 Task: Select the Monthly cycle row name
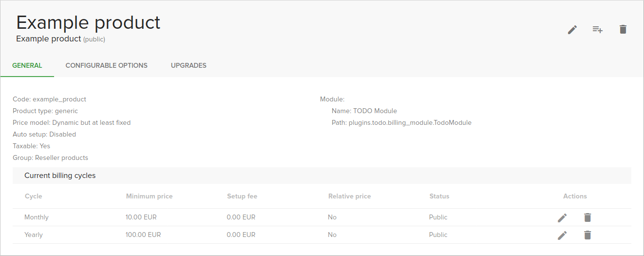pos(37,217)
